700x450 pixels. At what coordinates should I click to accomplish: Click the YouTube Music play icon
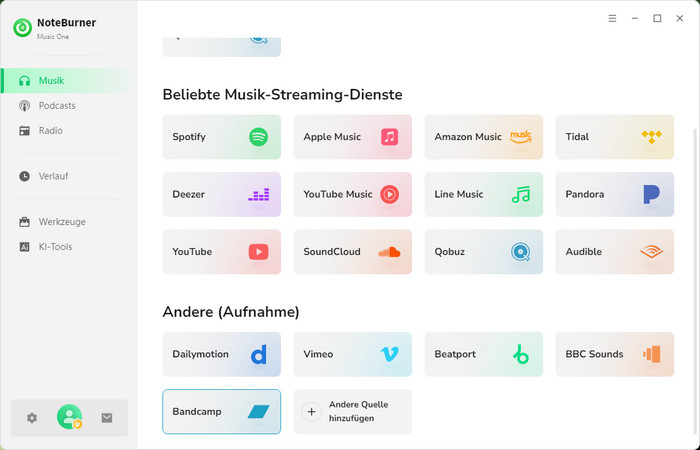click(x=389, y=194)
